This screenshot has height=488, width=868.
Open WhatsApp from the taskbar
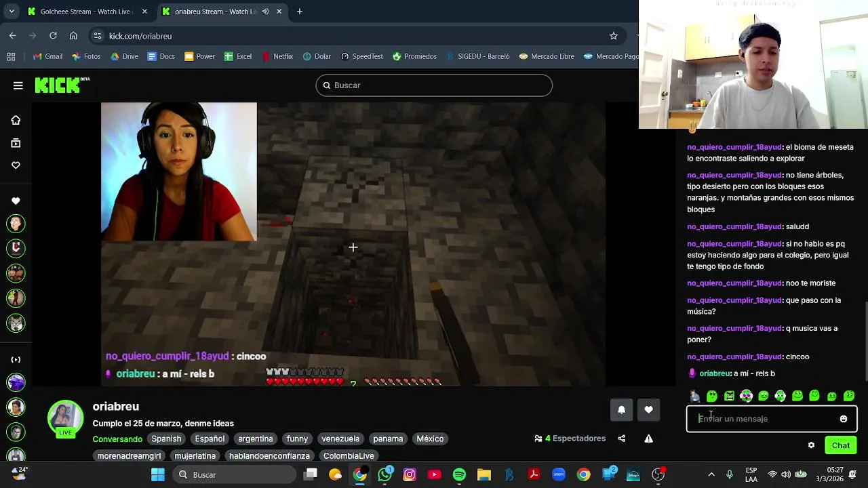point(385,474)
